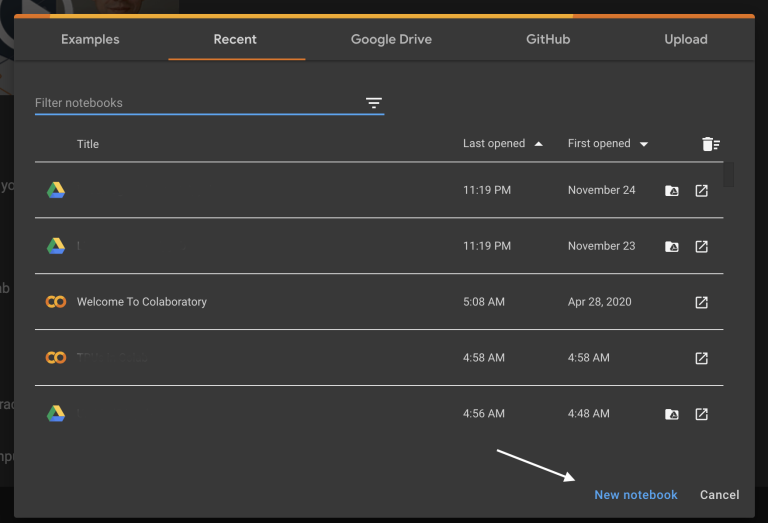Sort by Last opened column arrow

539,144
